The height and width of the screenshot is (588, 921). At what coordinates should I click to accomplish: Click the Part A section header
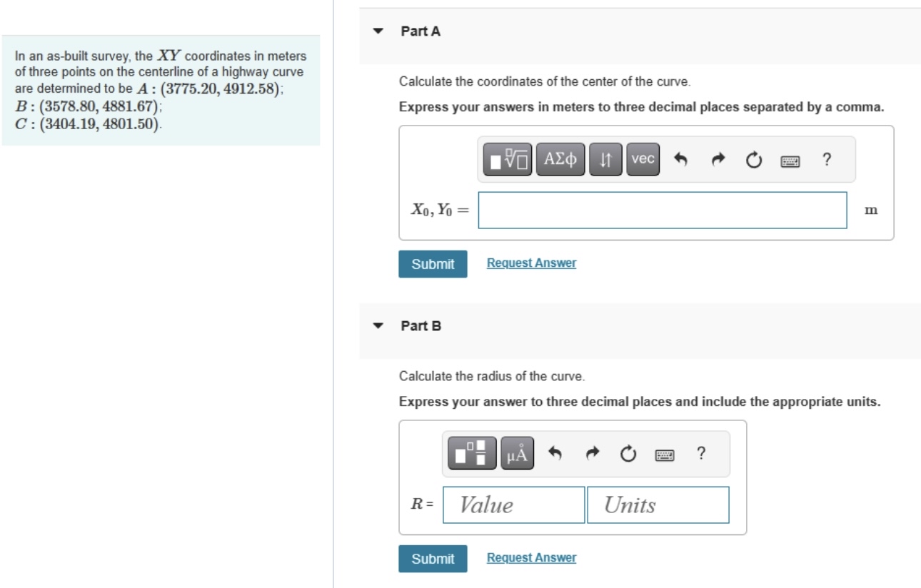coord(416,31)
